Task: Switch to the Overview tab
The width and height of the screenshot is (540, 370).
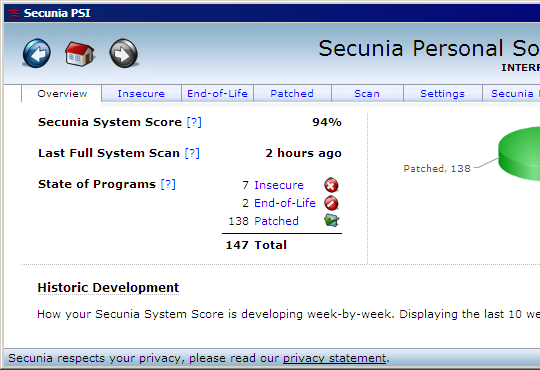Action: (62, 93)
